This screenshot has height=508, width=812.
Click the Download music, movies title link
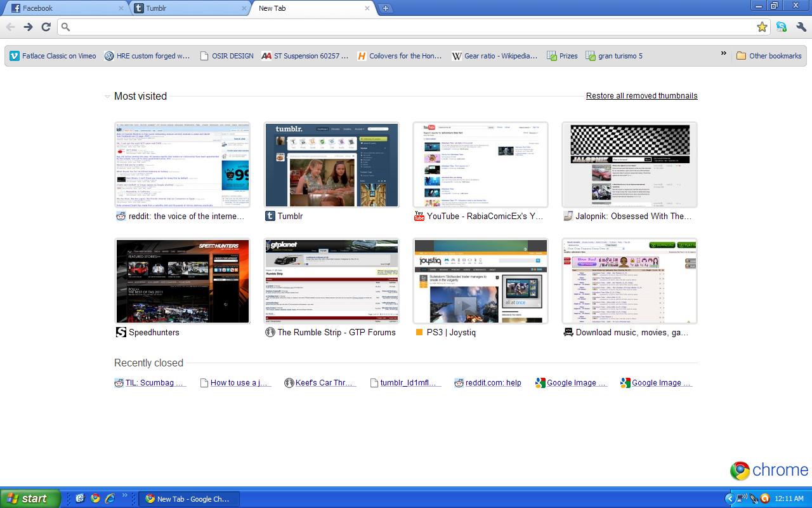tap(632, 332)
